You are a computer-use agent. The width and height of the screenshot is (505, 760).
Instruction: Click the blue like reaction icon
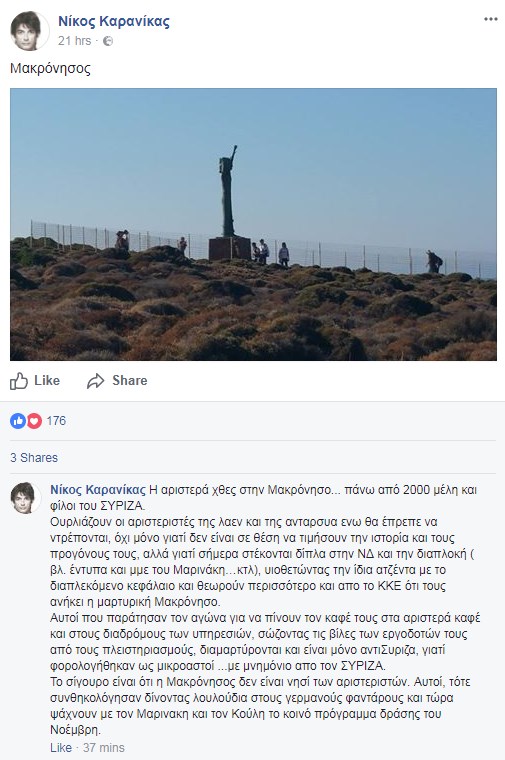[x=18, y=421]
